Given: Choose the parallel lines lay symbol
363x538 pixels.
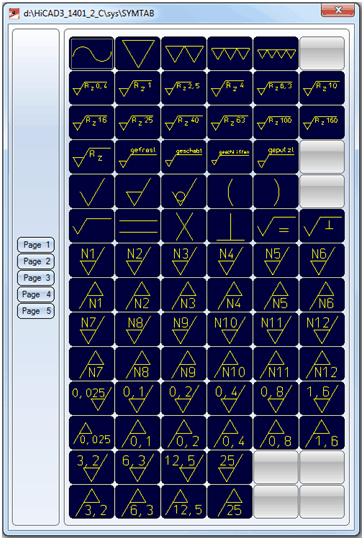Looking at the screenshot, I should click(x=138, y=226).
